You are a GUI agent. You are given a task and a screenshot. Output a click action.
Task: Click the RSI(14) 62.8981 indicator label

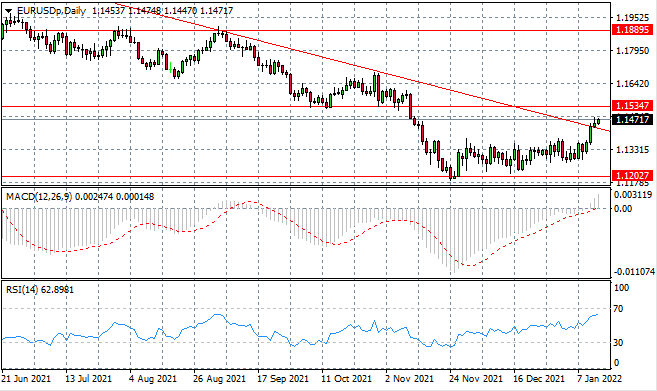tap(40, 290)
